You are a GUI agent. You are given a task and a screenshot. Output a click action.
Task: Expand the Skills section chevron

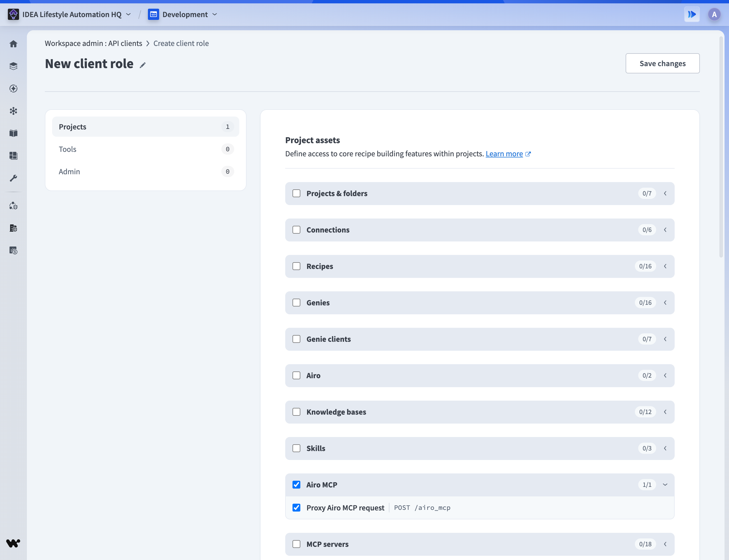click(665, 448)
